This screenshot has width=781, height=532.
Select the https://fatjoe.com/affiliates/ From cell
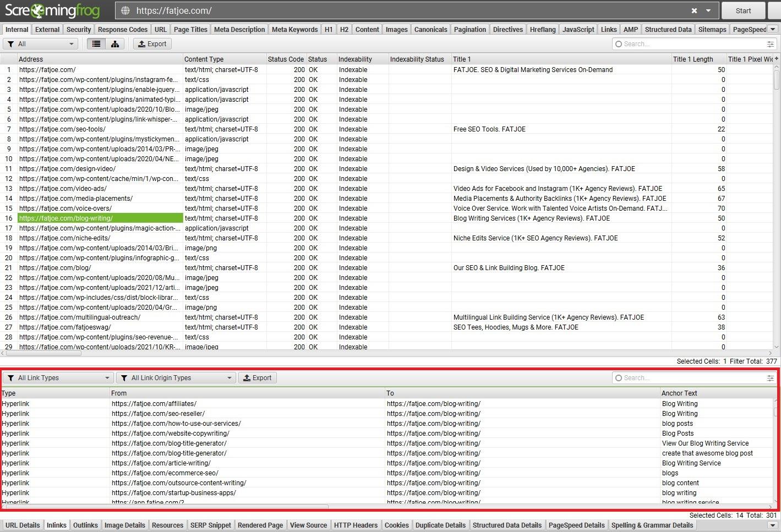point(247,404)
